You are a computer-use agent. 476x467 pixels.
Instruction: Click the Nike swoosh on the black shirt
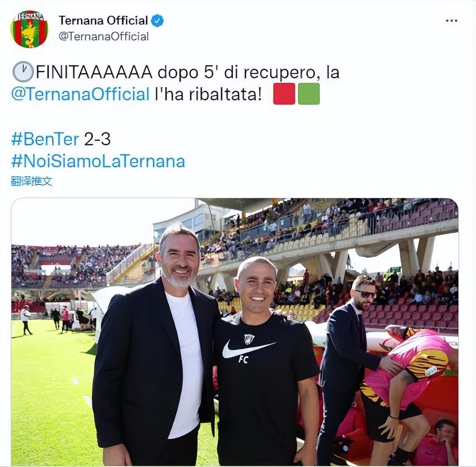(248, 349)
